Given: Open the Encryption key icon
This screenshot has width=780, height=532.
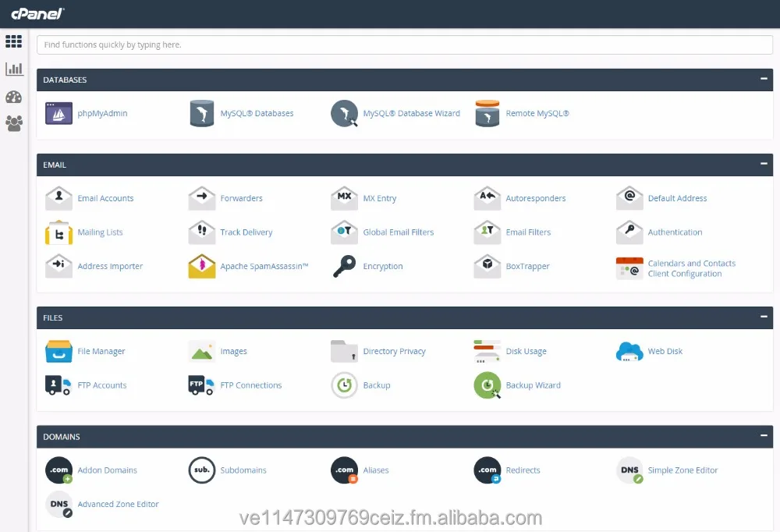Looking at the screenshot, I should [x=344, y=266].
